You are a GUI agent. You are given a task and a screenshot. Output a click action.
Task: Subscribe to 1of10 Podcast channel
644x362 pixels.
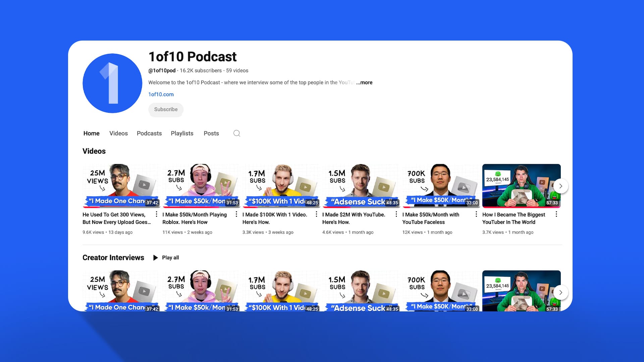point(166,110)
